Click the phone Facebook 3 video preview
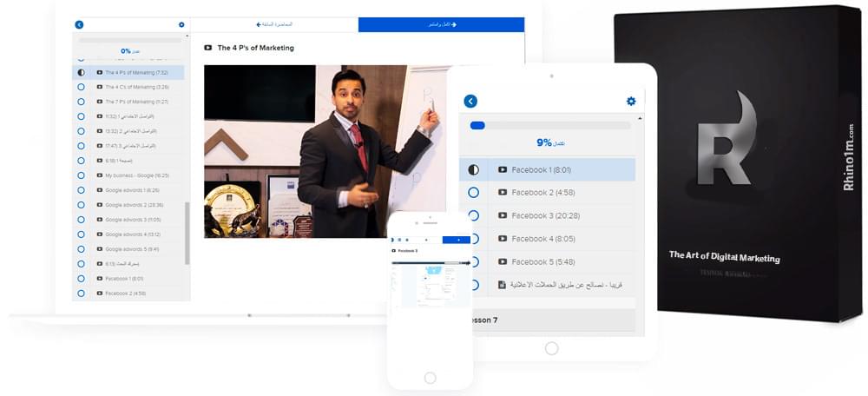This screenshot has height=396, width=868. coord(431,285)
